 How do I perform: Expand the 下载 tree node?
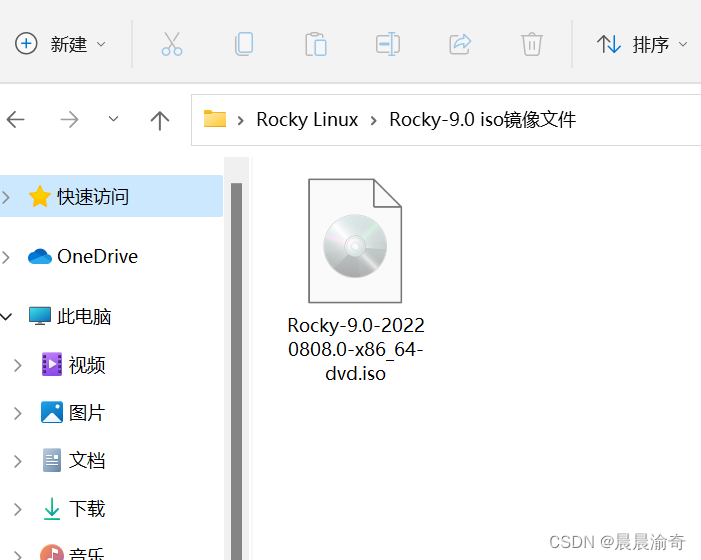pyautogui.click(x=17, y=509)
